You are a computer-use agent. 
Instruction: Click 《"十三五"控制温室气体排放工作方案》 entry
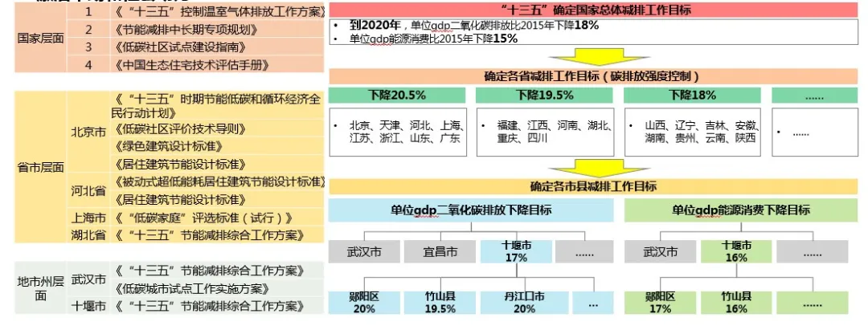click(218, 11)
